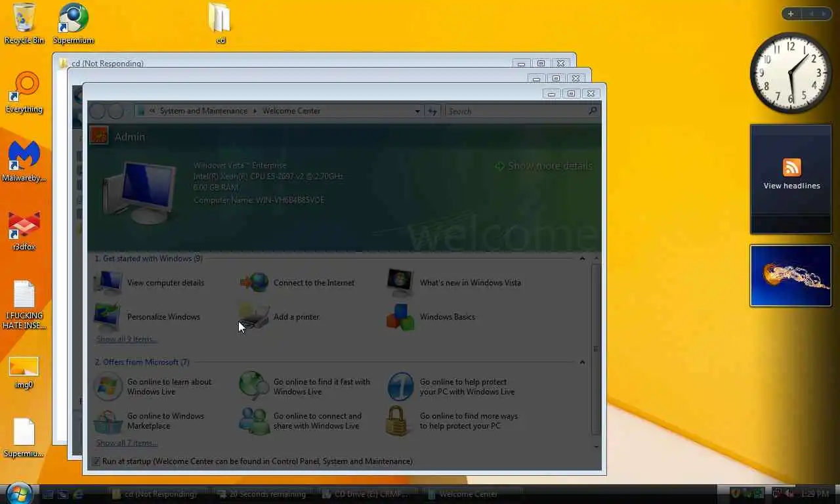Image resolution: width=840 pixels, height=504 pixels.
Task: Select the Everything desktop shortcut
Action: tap(24, 93)
